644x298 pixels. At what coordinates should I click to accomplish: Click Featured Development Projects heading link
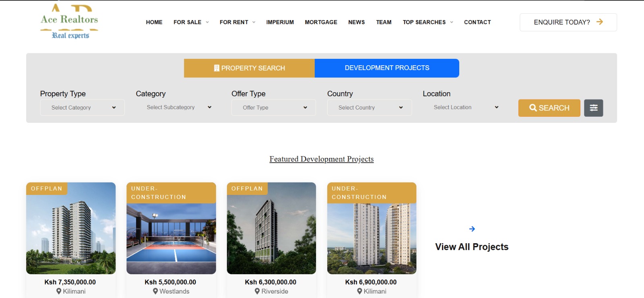[x=322, y=159]
